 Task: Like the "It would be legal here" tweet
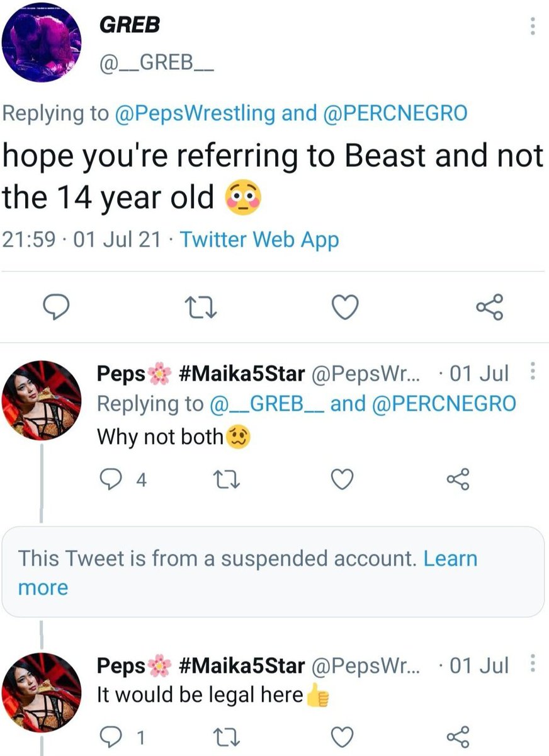[342, 736]
